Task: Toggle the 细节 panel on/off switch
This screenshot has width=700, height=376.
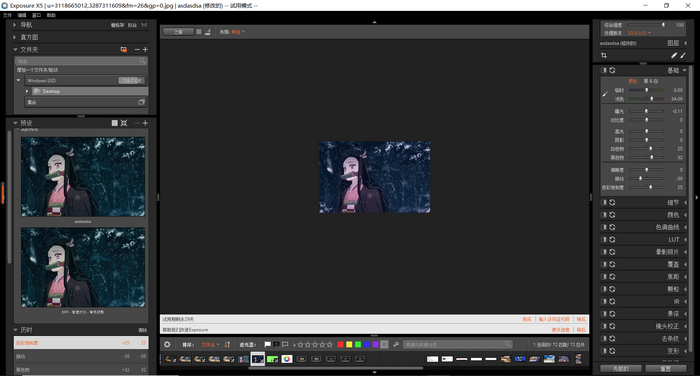Action: click(x=604, y=202)
